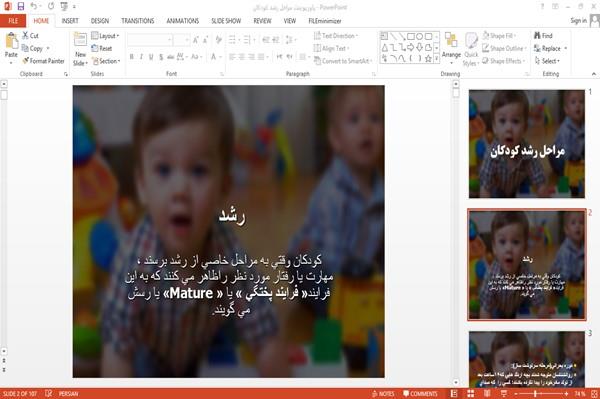This screenshot has height=399, width=600.
Task: Expand the Shape Outline dropdown
Action: tap(504, 48)
